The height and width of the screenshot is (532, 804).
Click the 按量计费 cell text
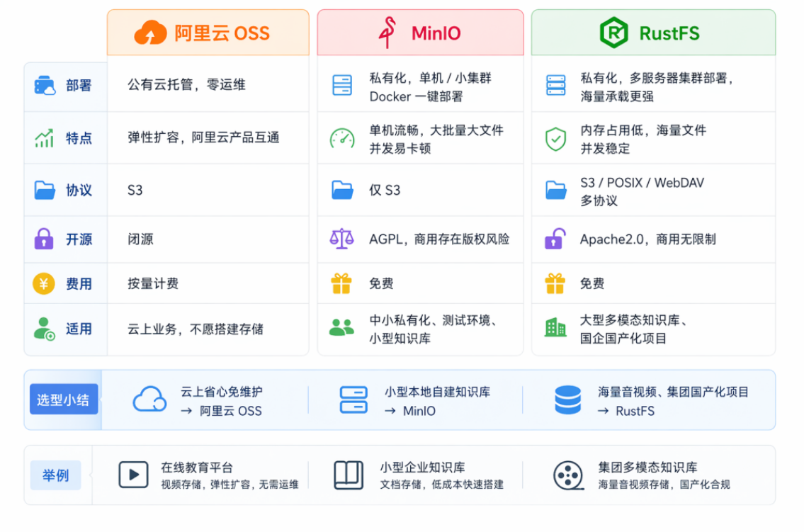tap(153, 283)
